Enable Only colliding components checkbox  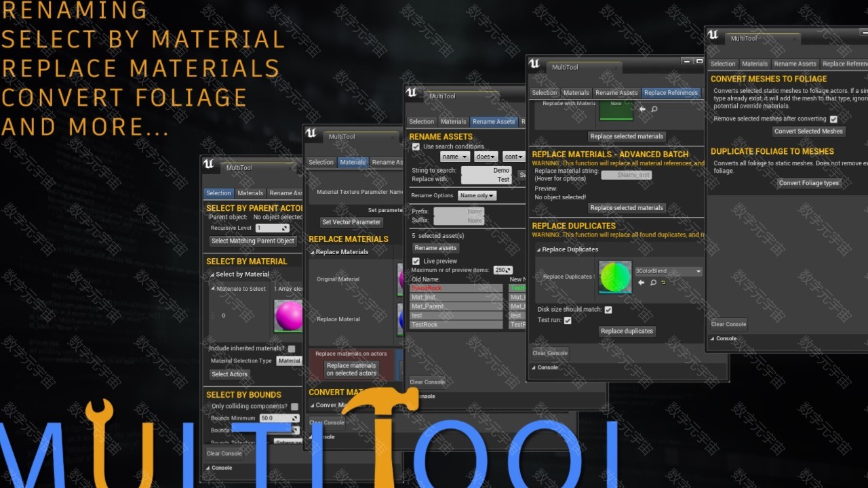(294, 407)
